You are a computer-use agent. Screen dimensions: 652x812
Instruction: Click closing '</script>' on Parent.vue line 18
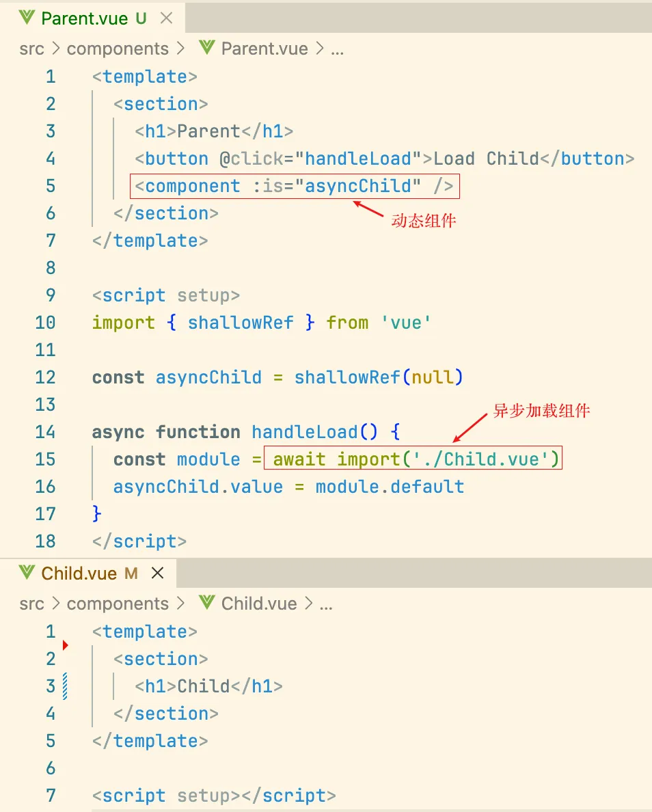tap(139, 541)
